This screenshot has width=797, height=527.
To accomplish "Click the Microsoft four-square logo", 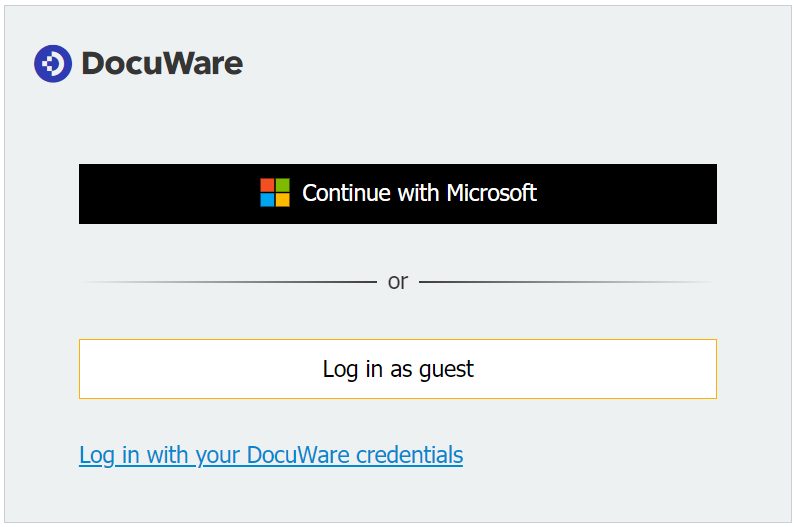I will click(x=275, y=193).
